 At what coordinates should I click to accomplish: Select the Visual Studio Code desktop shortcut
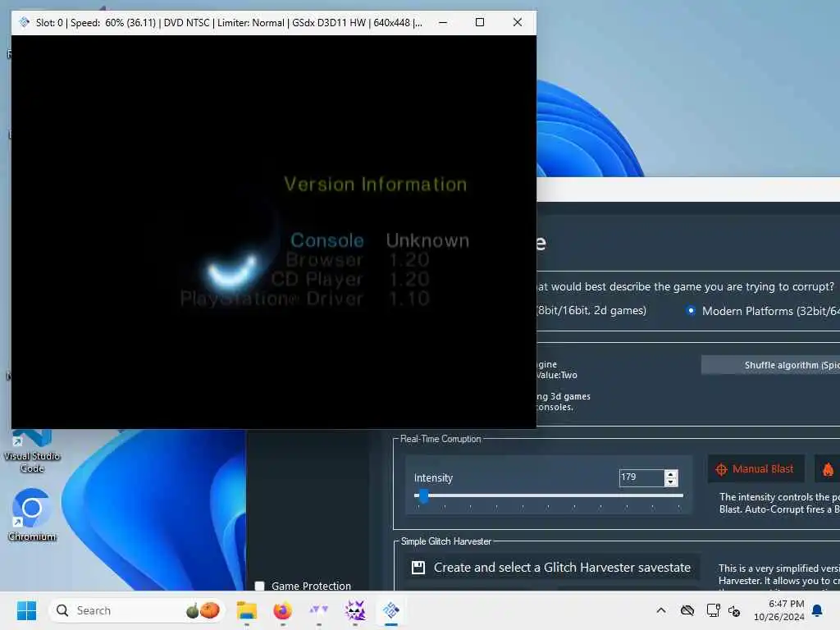(32, 451)
